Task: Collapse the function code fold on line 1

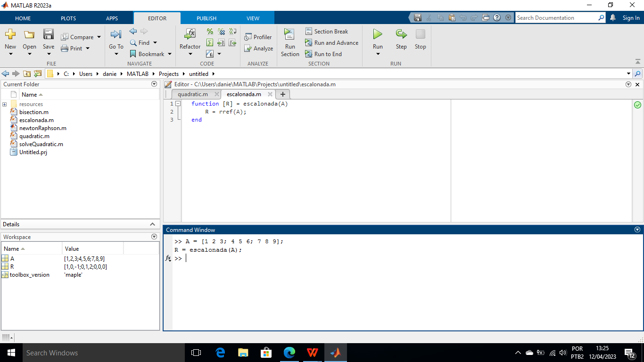Action: point(178,104)
